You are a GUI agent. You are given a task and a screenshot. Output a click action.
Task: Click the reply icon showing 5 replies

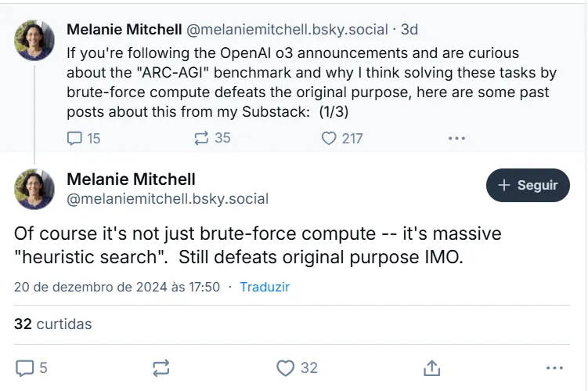[x=26, y=367]
